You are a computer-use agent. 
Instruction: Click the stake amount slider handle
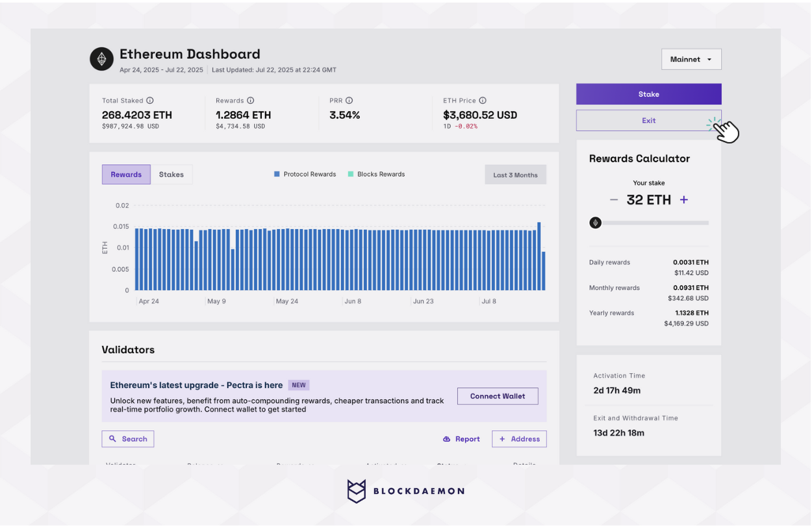(595, 223)
